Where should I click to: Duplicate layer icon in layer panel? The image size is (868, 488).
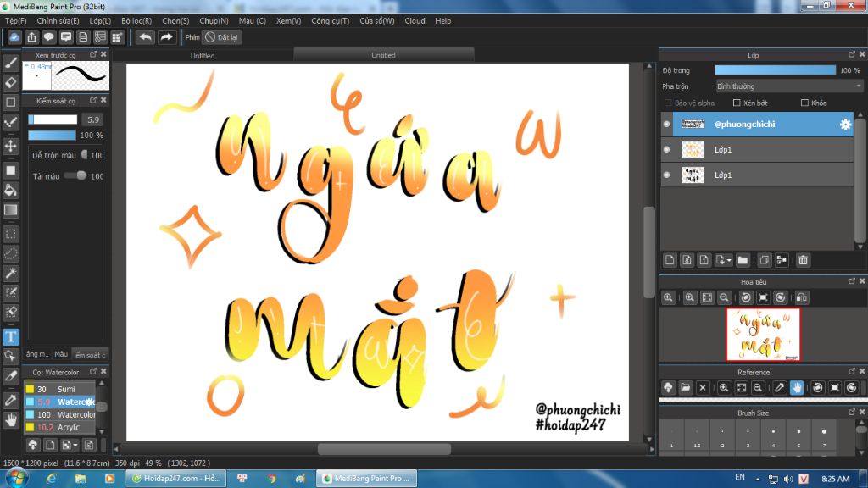point(764,260)
